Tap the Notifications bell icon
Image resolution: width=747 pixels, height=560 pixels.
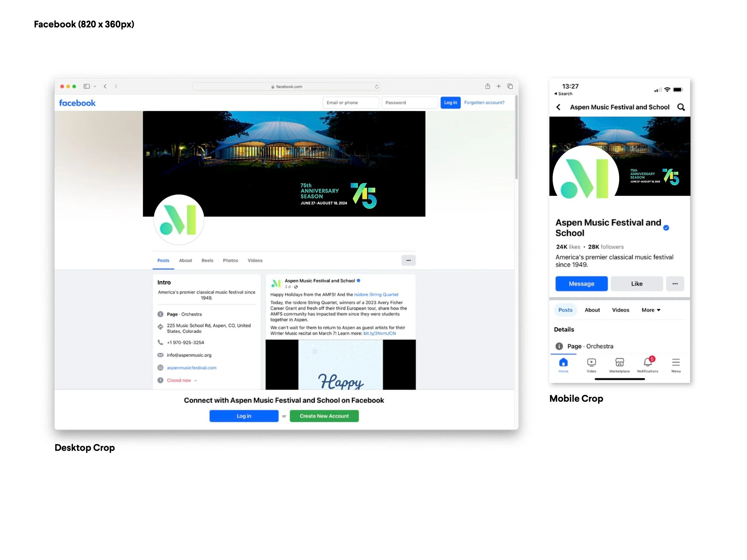[647, 363]
